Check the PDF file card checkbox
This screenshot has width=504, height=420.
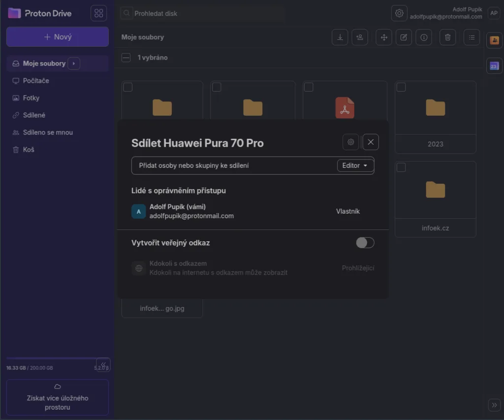[x=309, y=87]
